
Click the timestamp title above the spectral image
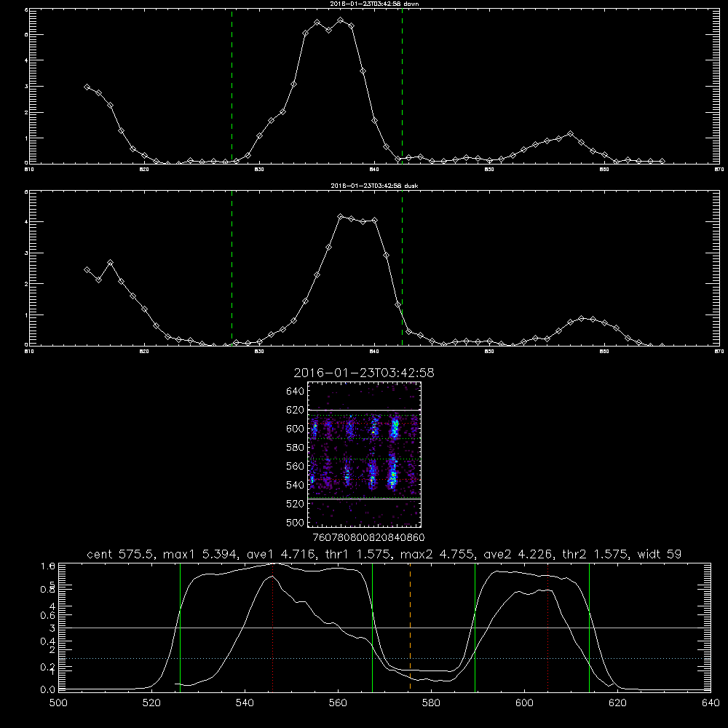click(364, 373)
